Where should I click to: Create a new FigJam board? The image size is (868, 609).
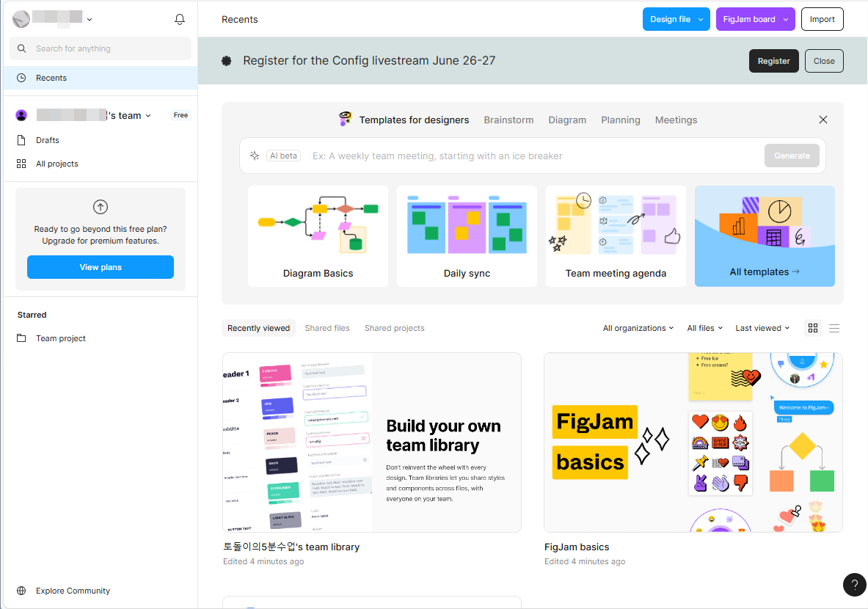748,19
